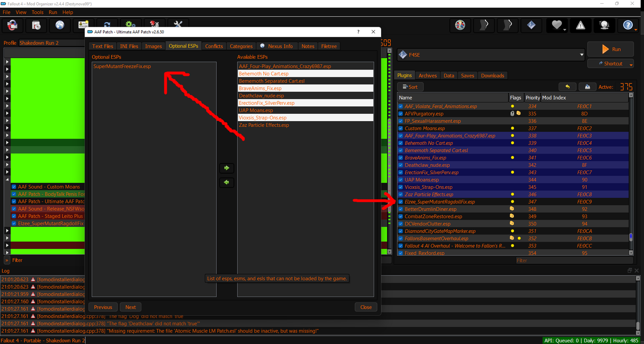Open the Profile dropdown showing Shakedown Run 2
644x344 pixels.
pos(52,43)
